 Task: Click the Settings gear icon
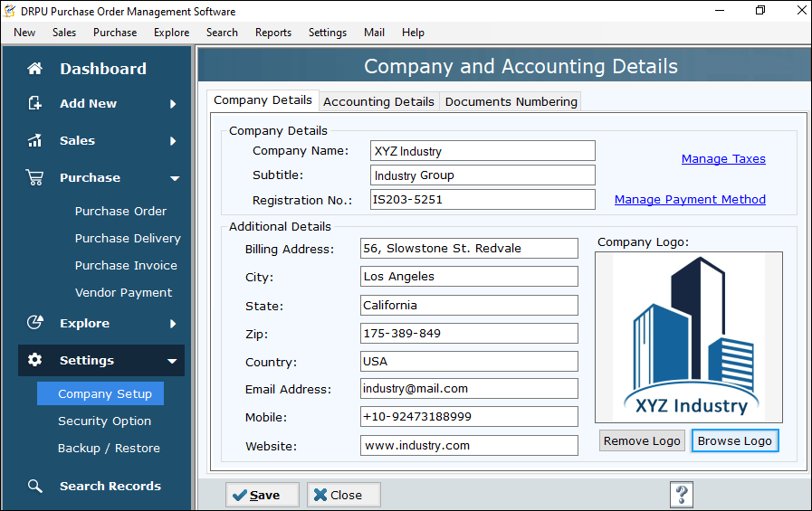click(x=34, y=360)
